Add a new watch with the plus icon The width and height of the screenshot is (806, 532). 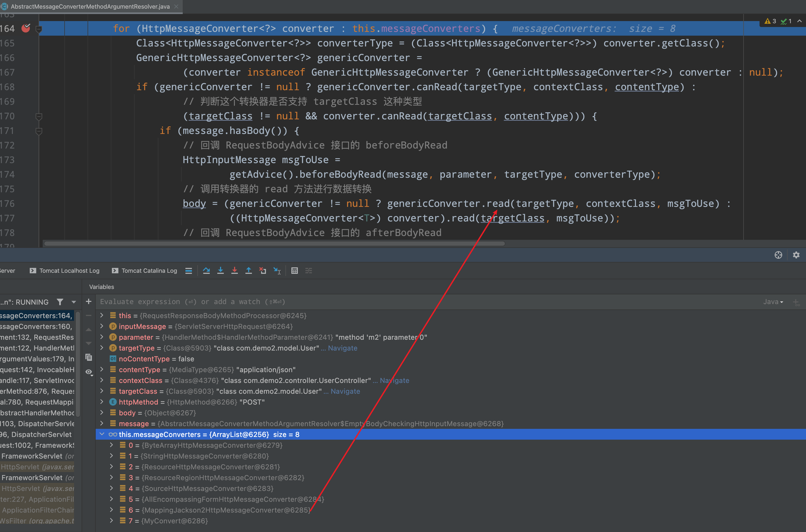[x=89, y=301]
